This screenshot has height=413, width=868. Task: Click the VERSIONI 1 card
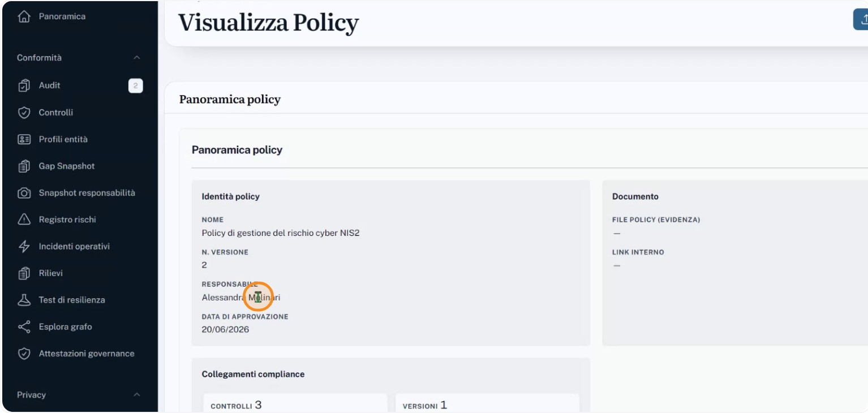(487, 403)
